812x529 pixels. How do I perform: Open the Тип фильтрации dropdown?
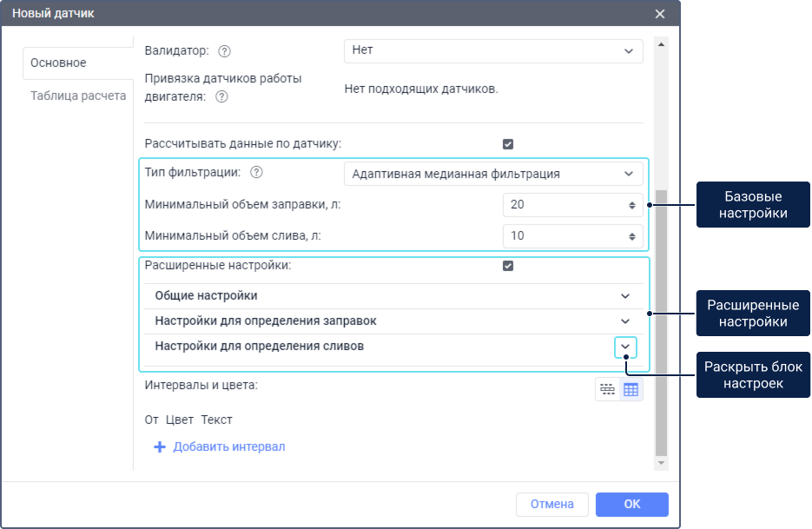(x=493, y=174)
